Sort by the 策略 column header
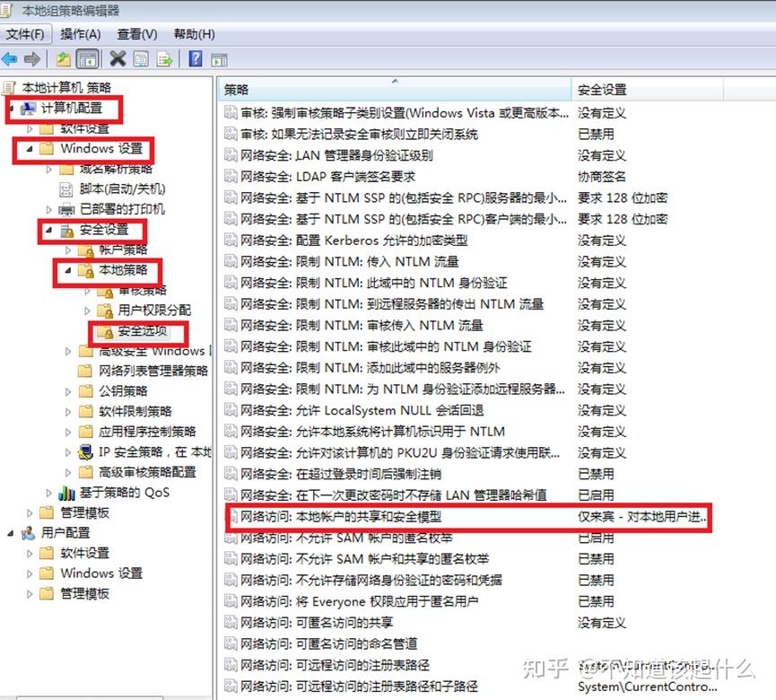The image size is (776, 700). click(x=395, y=90)
